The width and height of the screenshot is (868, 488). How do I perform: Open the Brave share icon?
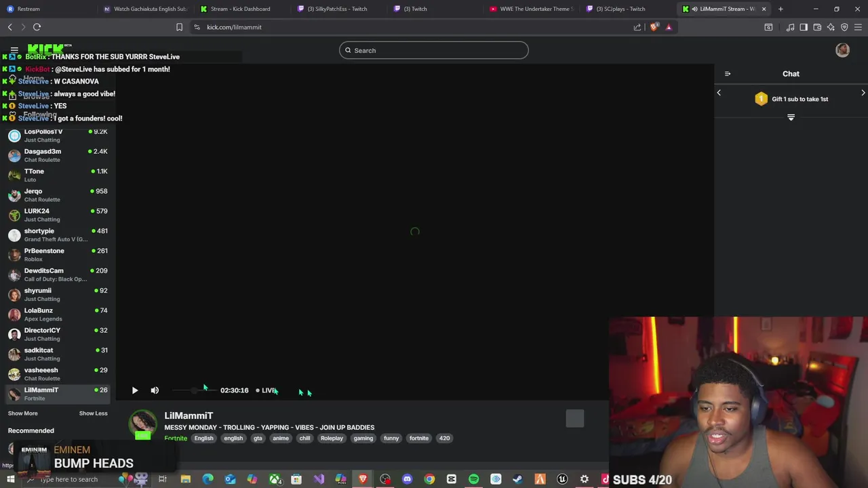pos(637,27)
